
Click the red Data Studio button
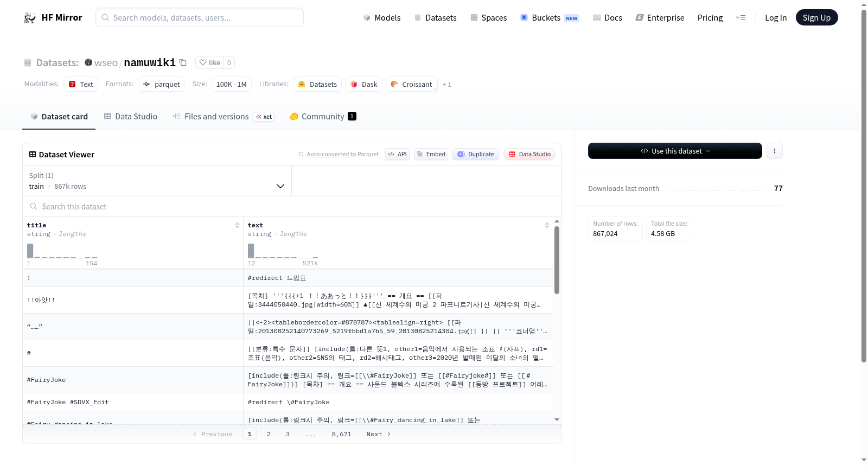coord(529,154)
